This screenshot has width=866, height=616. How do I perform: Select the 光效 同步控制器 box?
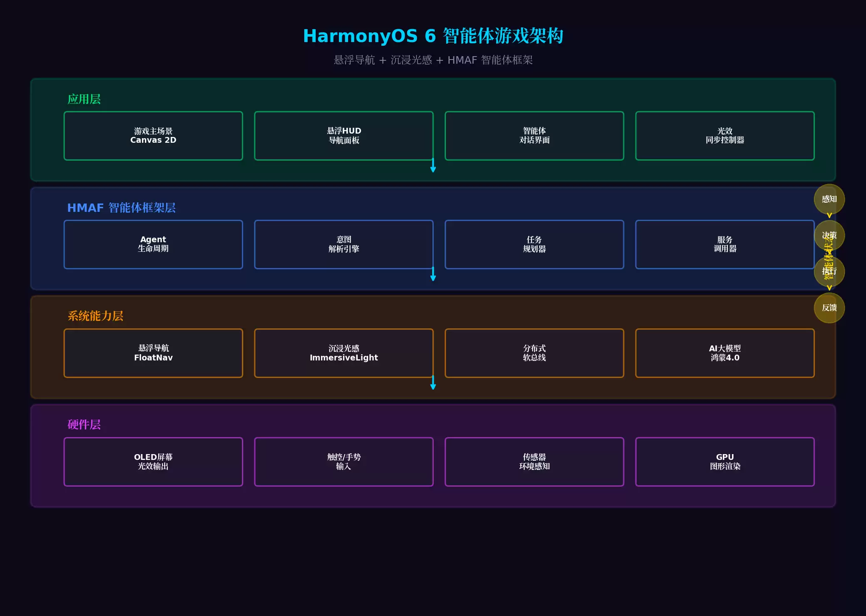725,136
